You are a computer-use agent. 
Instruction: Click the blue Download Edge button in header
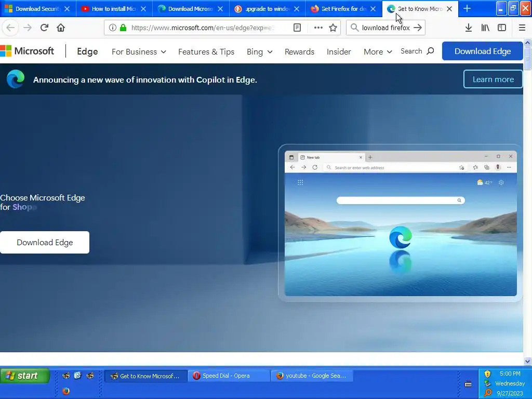483,51
